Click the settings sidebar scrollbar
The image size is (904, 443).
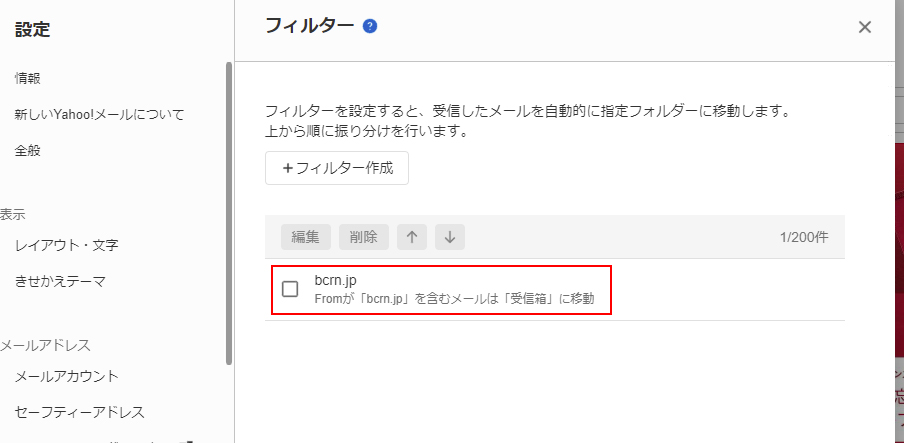(229, 213)
